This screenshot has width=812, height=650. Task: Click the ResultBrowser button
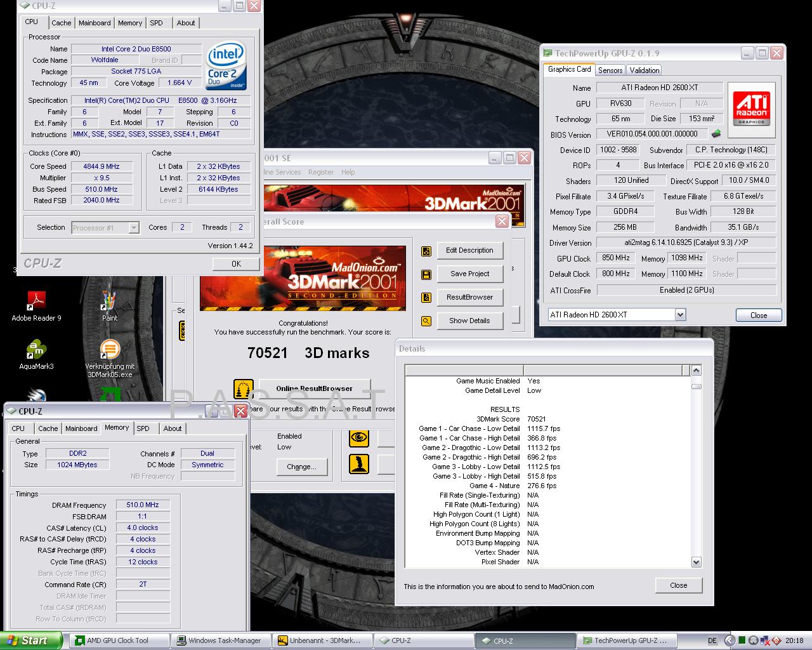[x=469, y=298]
